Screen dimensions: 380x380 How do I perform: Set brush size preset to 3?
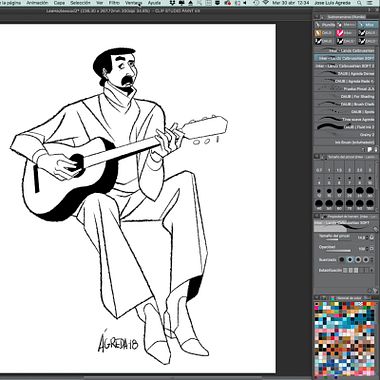369,167
